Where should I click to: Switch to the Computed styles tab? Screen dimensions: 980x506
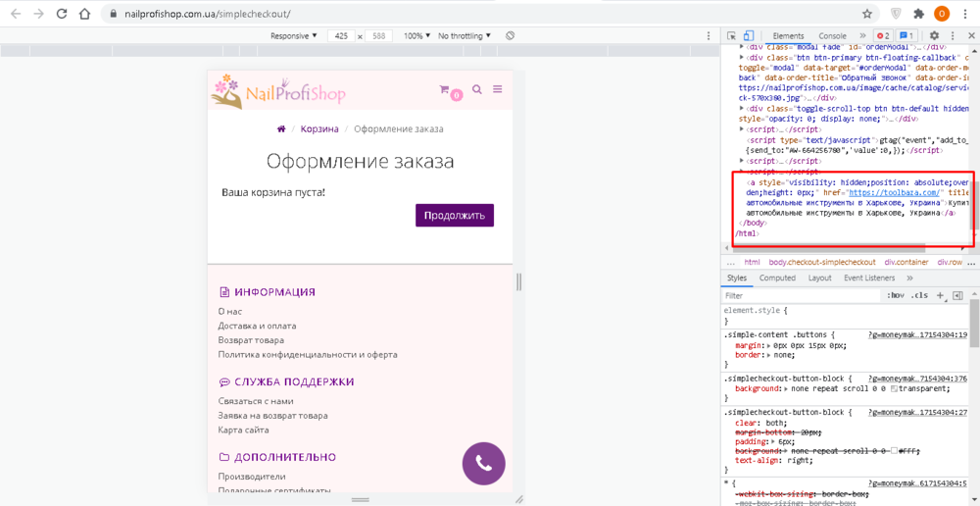pyautogui.click(x=777, y=278)
